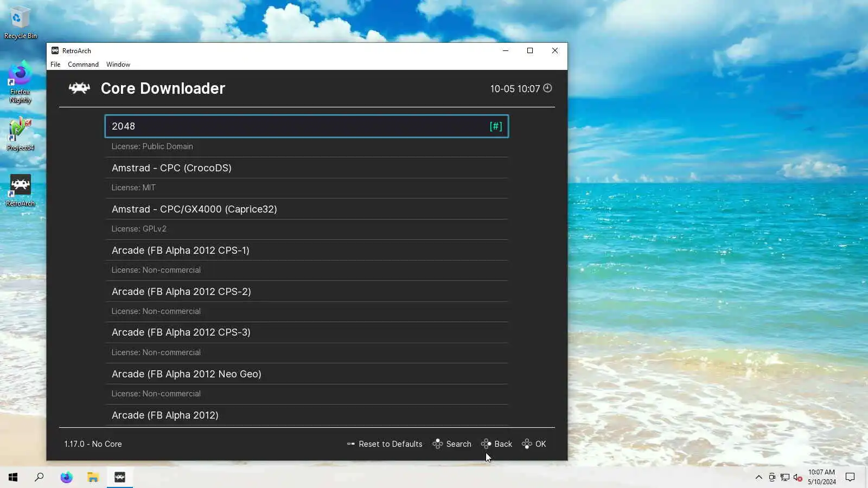
Task: Select Arcade (FB Alpha 2012 CPS-2) core
Action: click(x=307, y=292)
